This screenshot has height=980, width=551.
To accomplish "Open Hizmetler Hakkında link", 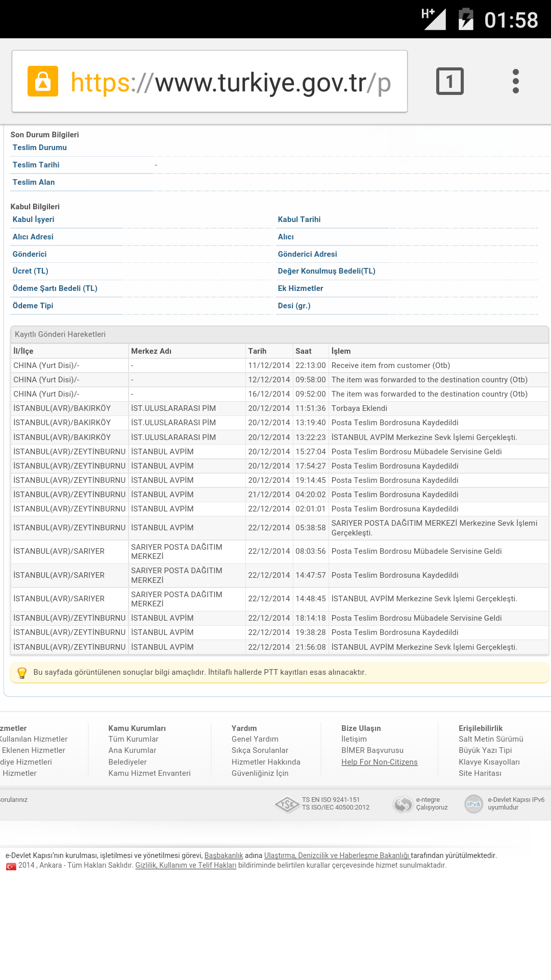I will click(266, 762).
